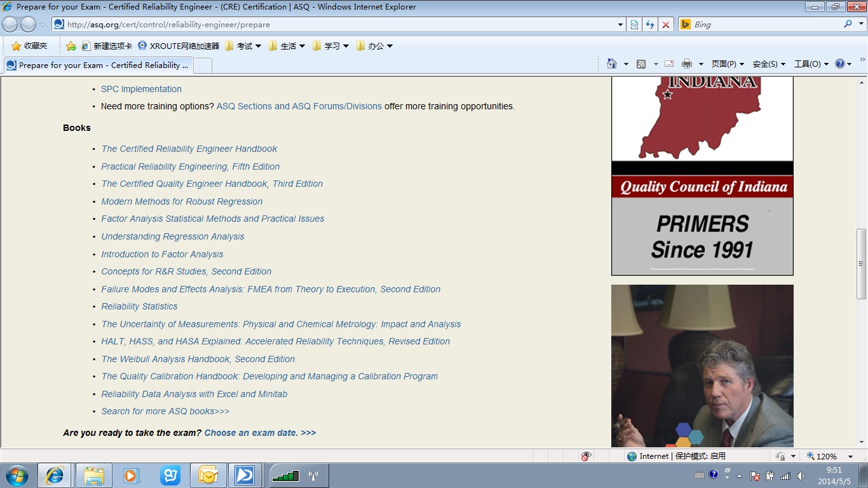The width and height of the screenshot is (868, 488).
Task: Open the Reliability Statistics book link
Action: 139,306
